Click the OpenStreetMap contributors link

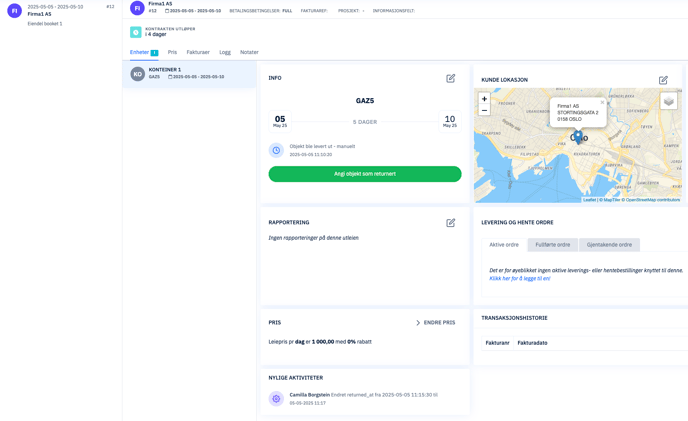coord(652,200)
